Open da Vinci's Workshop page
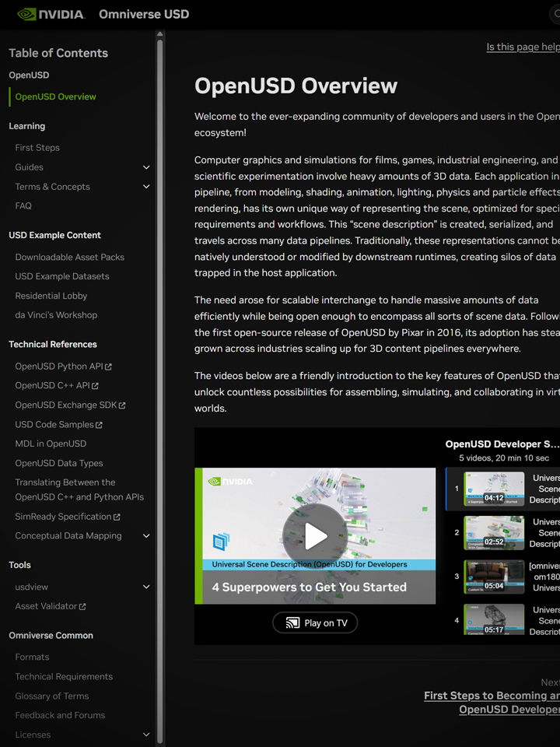This screenshot has height=747, width=560. 56,315
